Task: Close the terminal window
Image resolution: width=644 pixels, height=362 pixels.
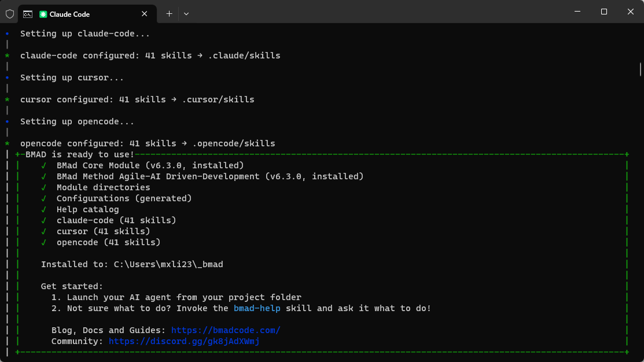Action: pos(631,12)
